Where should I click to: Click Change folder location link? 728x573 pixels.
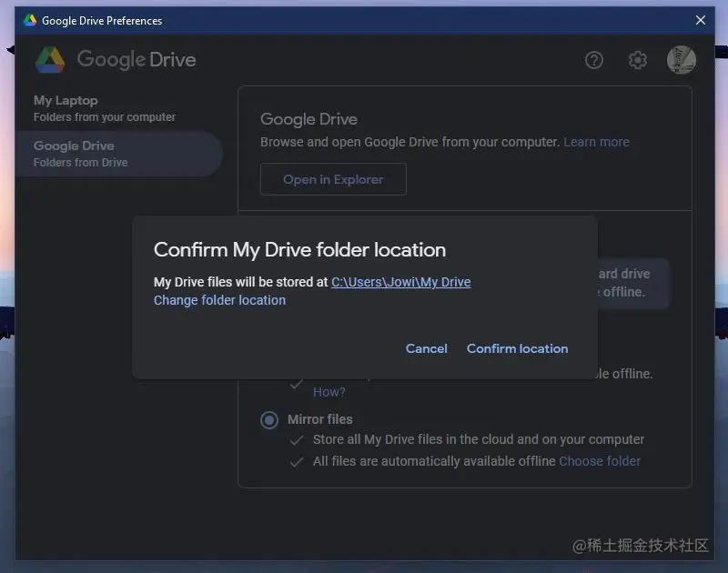219,300
